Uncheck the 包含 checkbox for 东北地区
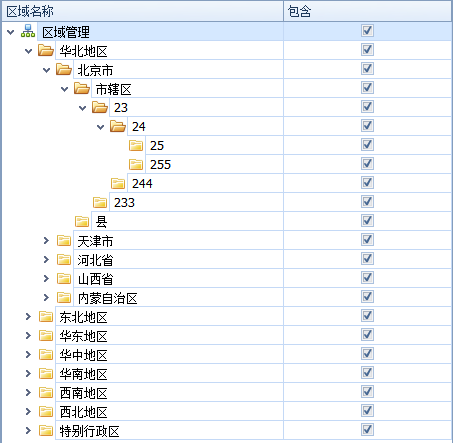Viewport: 453px width, 443px height. coord(367,316)
